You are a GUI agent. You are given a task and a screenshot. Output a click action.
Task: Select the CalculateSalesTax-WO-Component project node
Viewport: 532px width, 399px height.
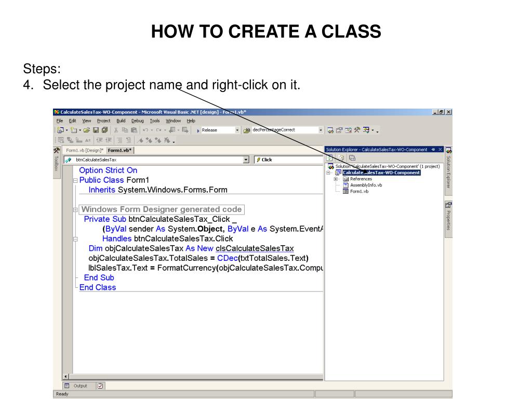point(381,172)
